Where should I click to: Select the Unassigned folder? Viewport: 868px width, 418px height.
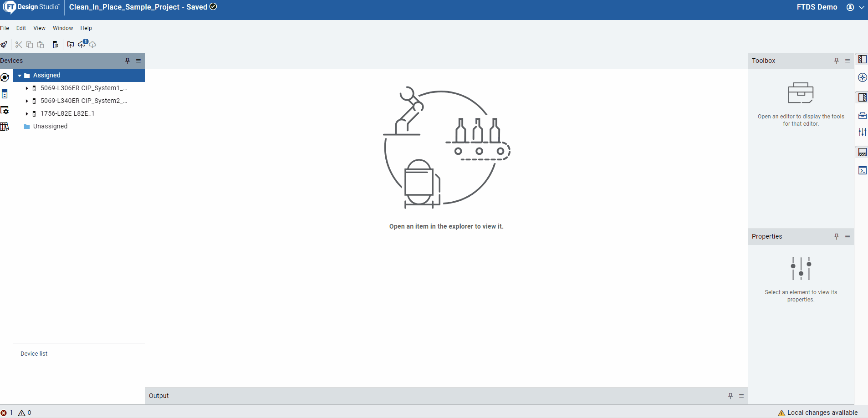click(x=50, y=127)
